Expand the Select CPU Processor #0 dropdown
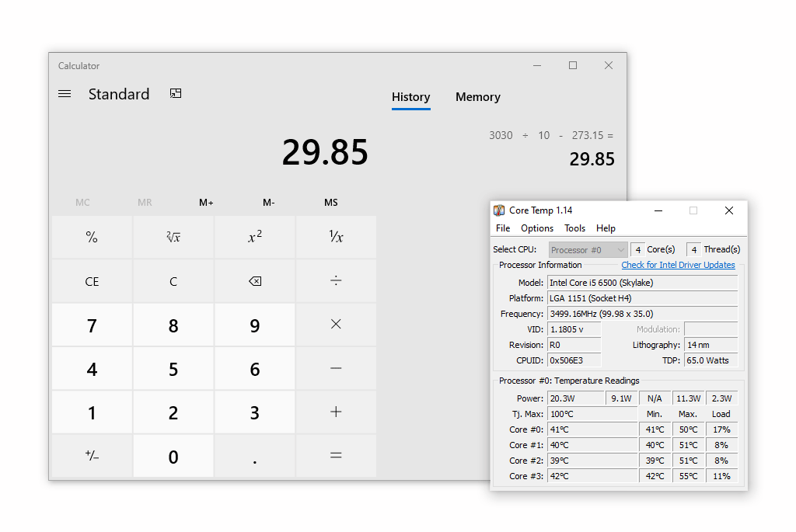 coord(620,250)
